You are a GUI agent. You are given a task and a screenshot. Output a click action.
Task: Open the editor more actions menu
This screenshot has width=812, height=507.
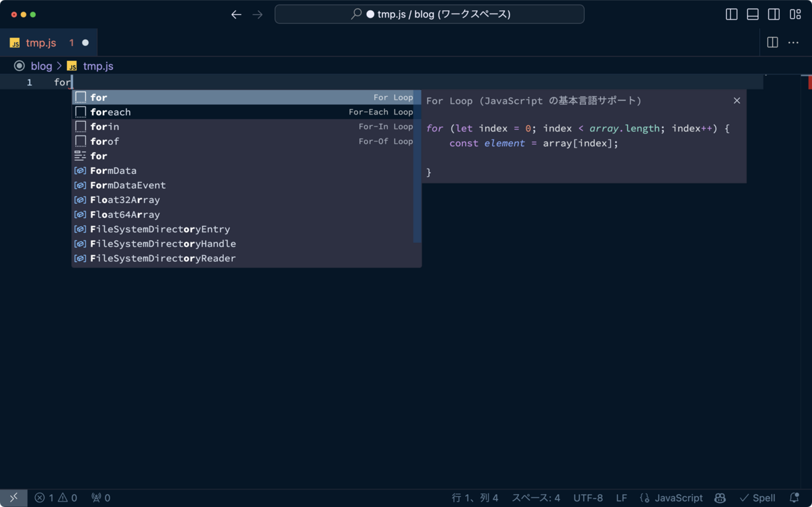tap(794, 43)
